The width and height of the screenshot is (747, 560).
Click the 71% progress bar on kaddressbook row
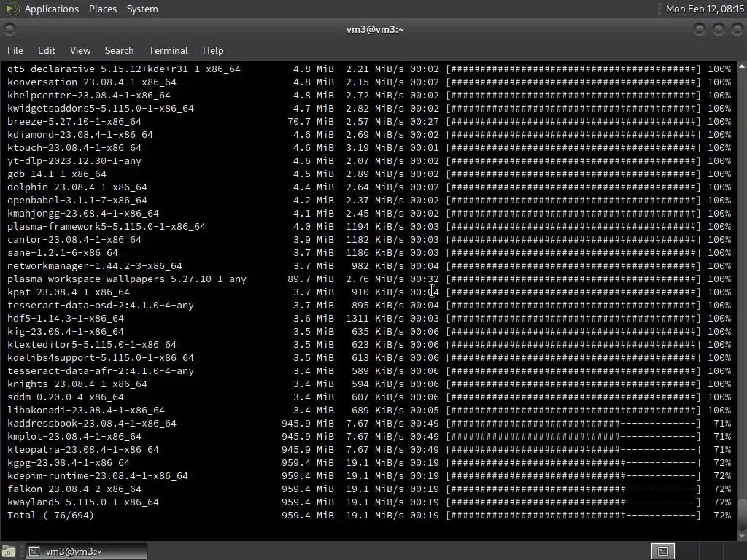[x=573, y=424]
